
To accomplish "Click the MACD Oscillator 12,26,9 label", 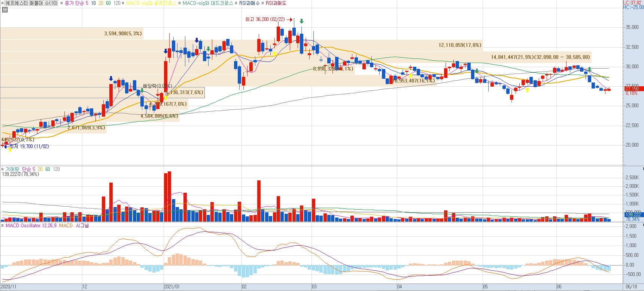I will 31,225.
